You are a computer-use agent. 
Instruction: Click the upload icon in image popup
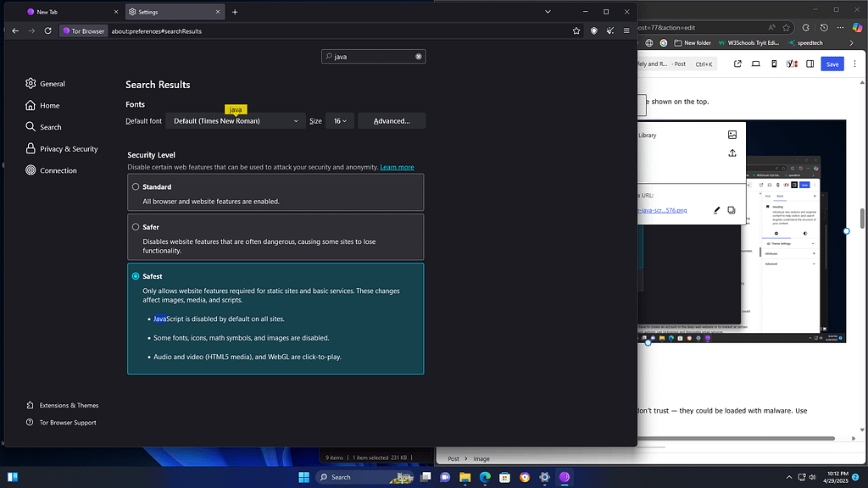[x=732, y=153]
